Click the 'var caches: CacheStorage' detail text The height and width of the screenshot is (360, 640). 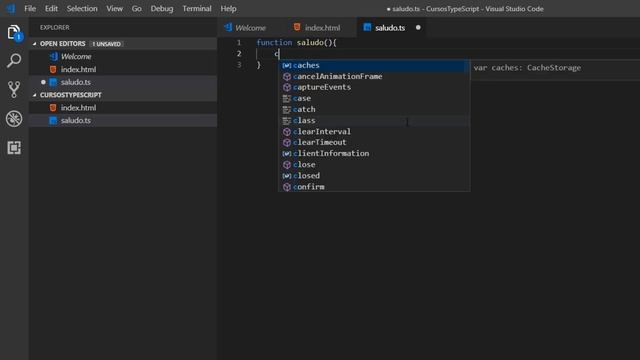point(527,68)
